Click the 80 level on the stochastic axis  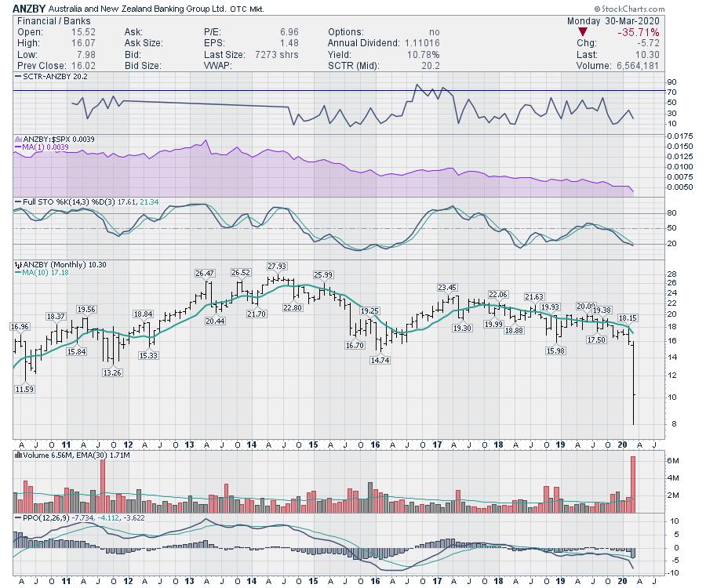(x=672, y=212)
